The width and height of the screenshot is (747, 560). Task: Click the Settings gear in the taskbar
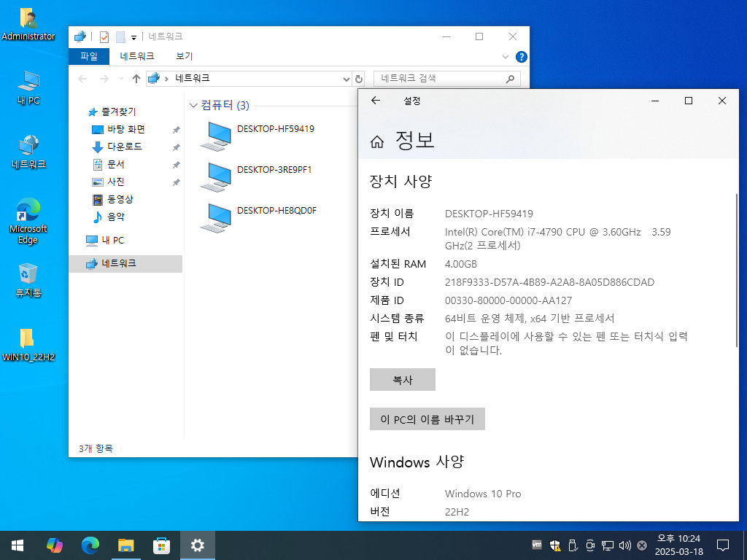[x=197, y=545]
